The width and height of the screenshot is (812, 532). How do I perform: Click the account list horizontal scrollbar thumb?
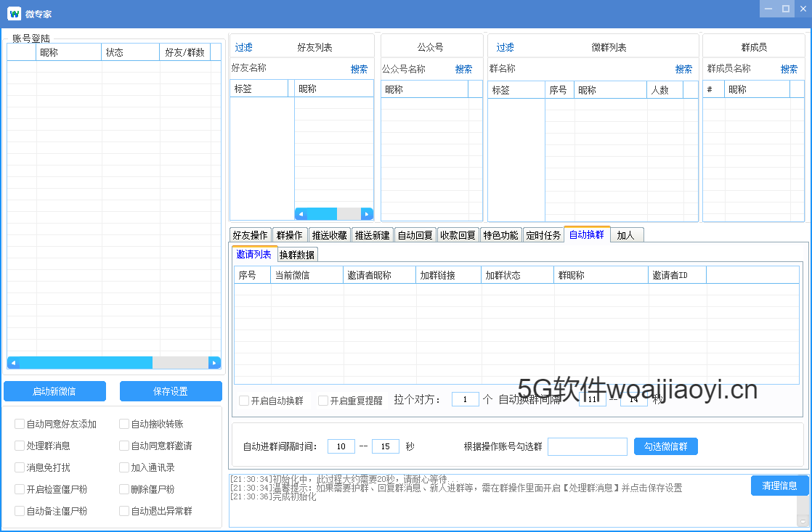[86, 363]
